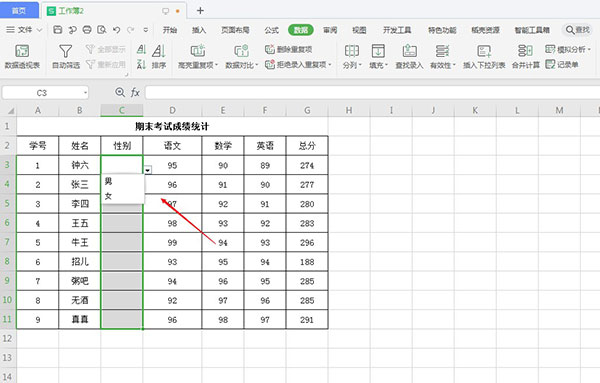Click the undo arrow icon
The width and height of the screenshot is (600, 383).
pyautogui.click(x=117, y=30)
